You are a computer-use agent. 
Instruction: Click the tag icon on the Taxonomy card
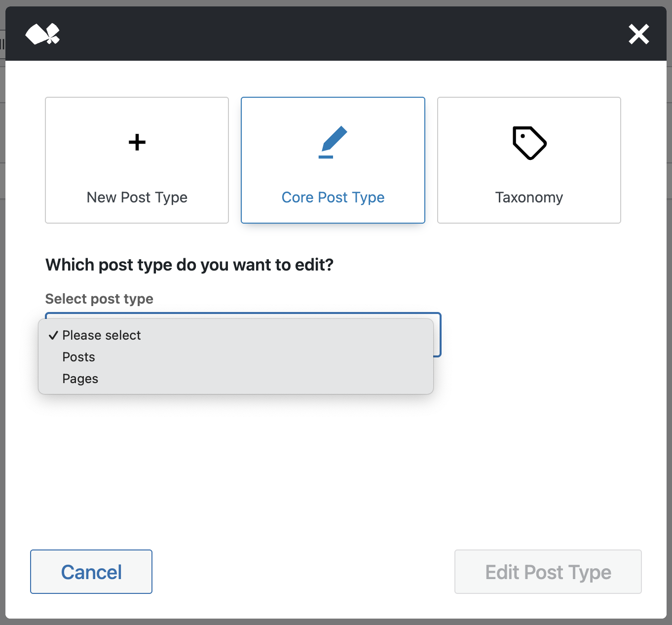(x=529, y=143)
